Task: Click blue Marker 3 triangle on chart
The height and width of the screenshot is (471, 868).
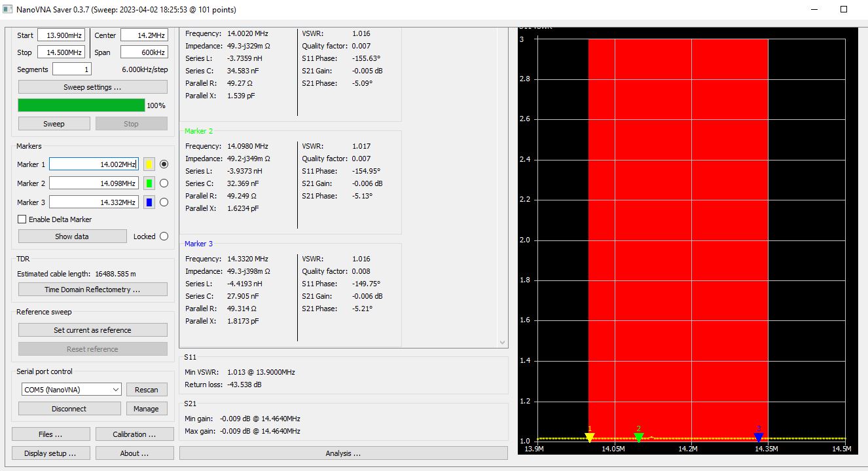Action: [x=759, y=437]
